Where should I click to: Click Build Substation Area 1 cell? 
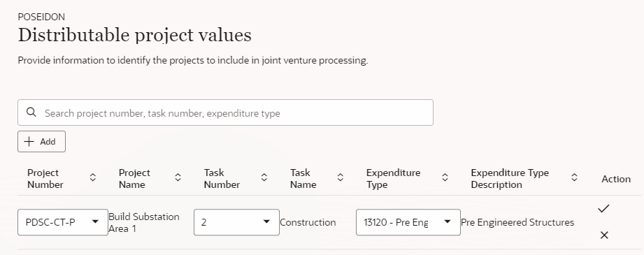[x=144, y=223]
